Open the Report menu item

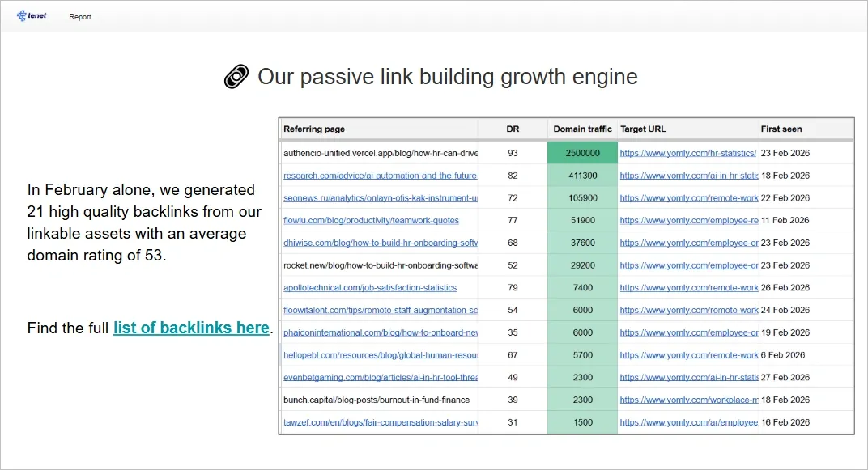80,17
